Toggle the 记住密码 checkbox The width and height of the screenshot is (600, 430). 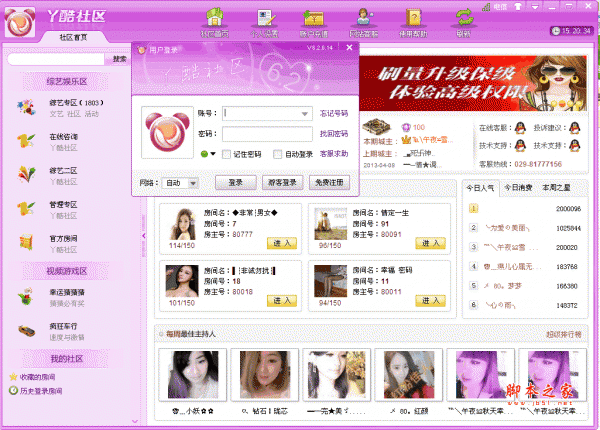pos(227,154)
